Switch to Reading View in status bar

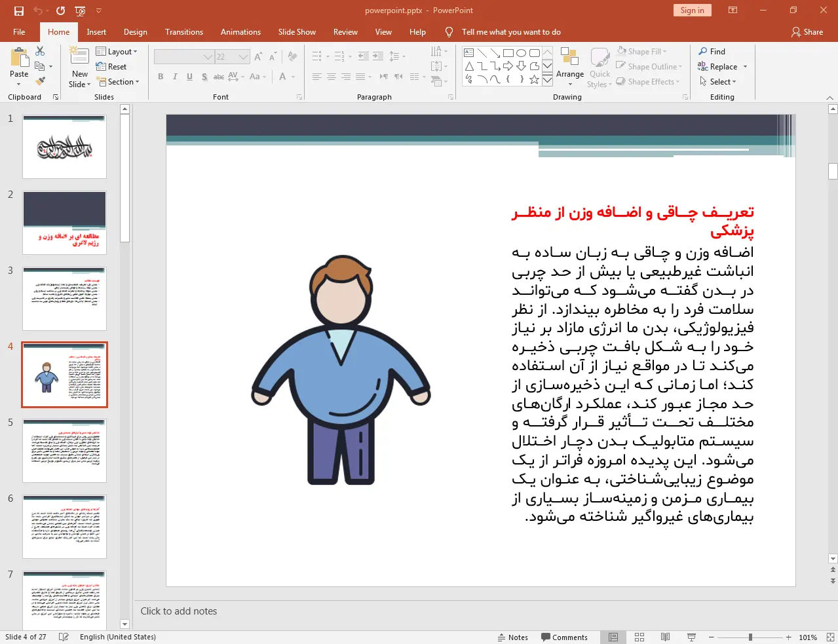tap(665, 637)
